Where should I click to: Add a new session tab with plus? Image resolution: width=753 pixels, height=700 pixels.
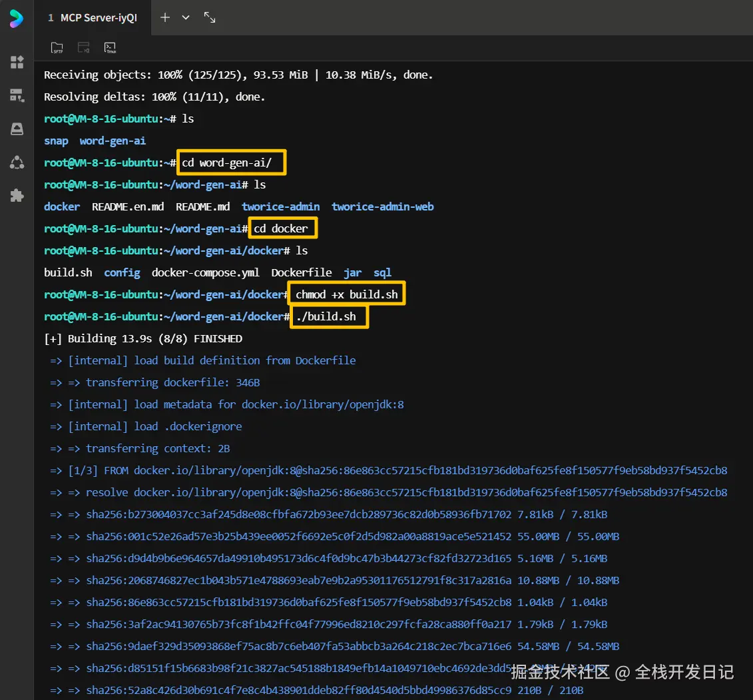pos(164,17)
